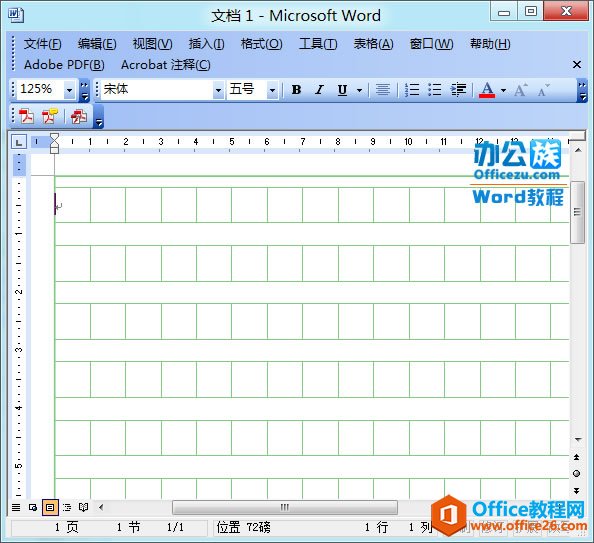Toggle bold formatting
594x543 pixels.
(x=297, y=90)
